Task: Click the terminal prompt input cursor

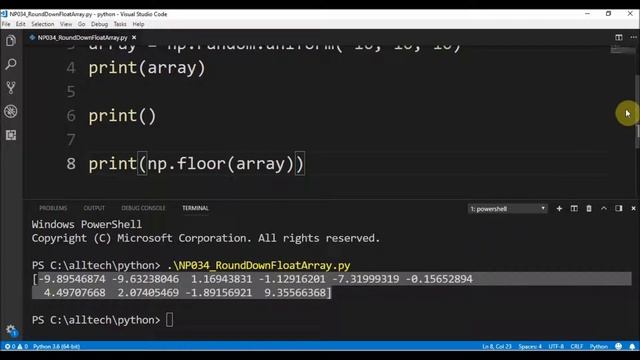Action: pos(169,320)
